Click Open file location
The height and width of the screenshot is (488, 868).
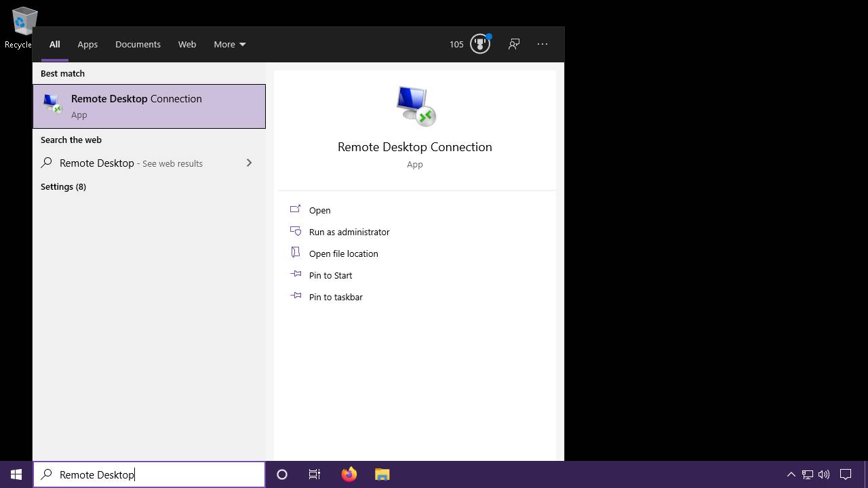point(343,253)
